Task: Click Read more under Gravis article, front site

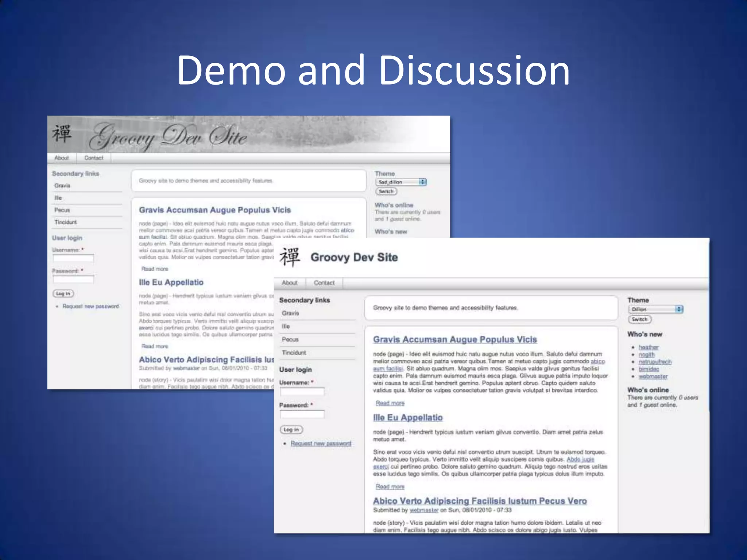Action: 390,403
